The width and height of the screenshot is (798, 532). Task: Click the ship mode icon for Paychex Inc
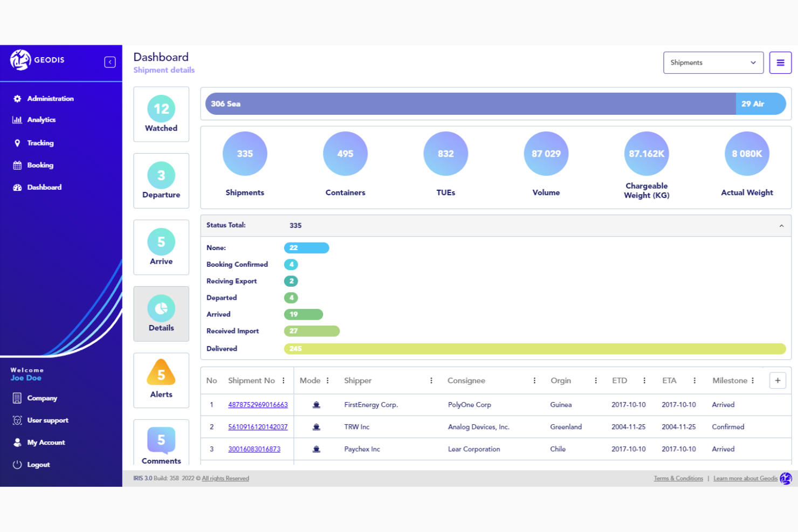click(x=317, y=449)
